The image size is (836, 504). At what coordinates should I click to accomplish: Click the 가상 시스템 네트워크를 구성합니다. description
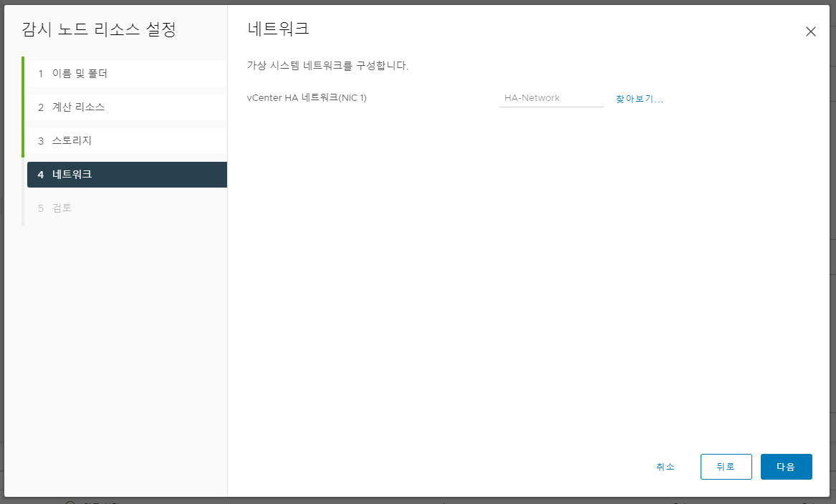point(327,66)
